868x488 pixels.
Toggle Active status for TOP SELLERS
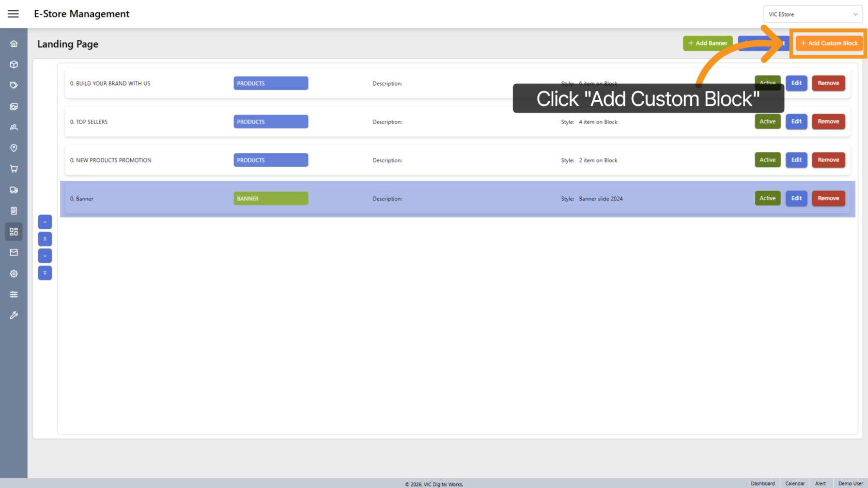point(767,122)
